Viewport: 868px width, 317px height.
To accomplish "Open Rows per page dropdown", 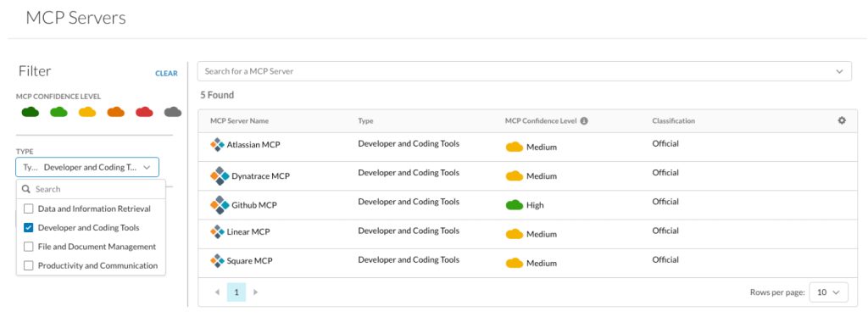I will click(829, 292).
